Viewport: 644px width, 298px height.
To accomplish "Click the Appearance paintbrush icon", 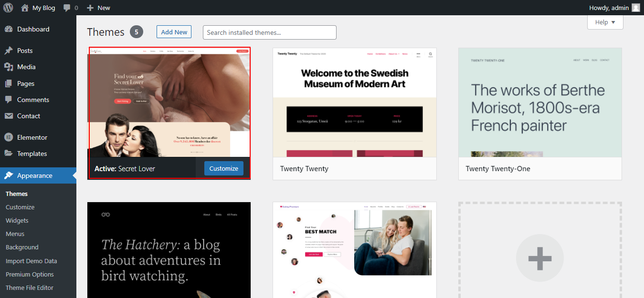I will click(9, 175).
